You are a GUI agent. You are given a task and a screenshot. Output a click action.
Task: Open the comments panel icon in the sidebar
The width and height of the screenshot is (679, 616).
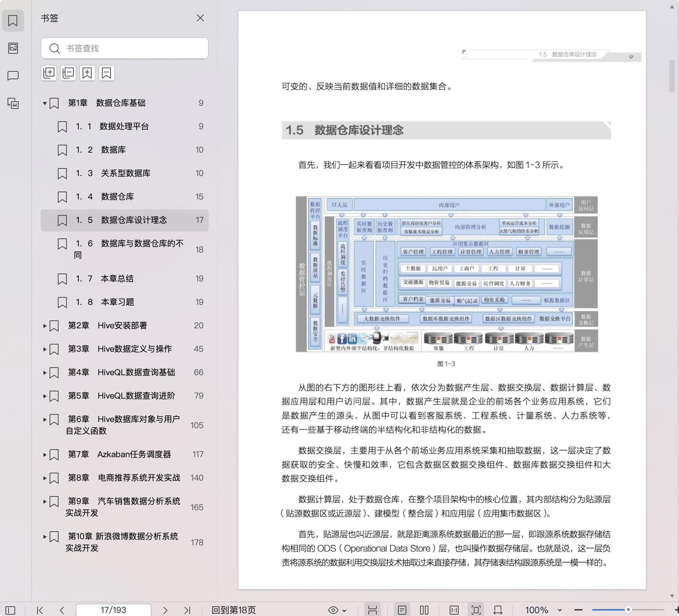(x=13, y=76)
